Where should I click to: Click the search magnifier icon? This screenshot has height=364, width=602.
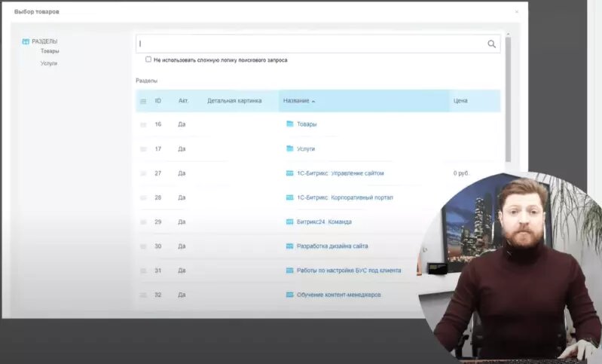click(x=491, y=44)
